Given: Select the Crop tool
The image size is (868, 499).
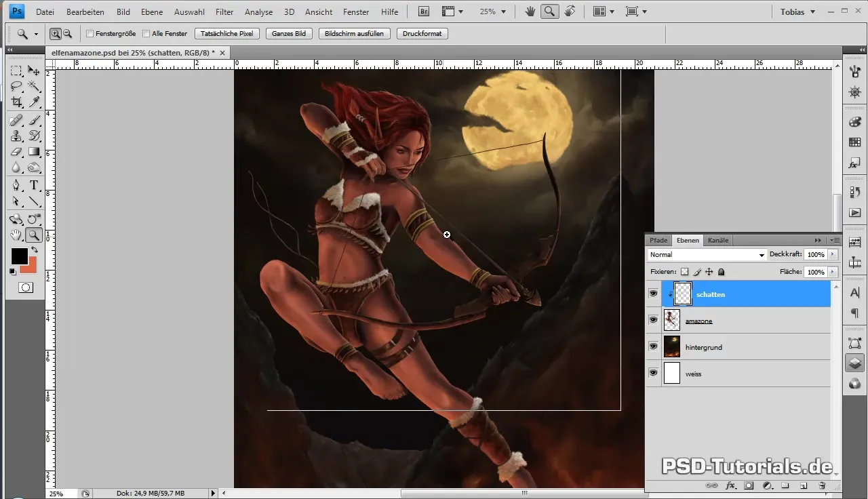Looking at the screenshot, I should coord(16,102).
